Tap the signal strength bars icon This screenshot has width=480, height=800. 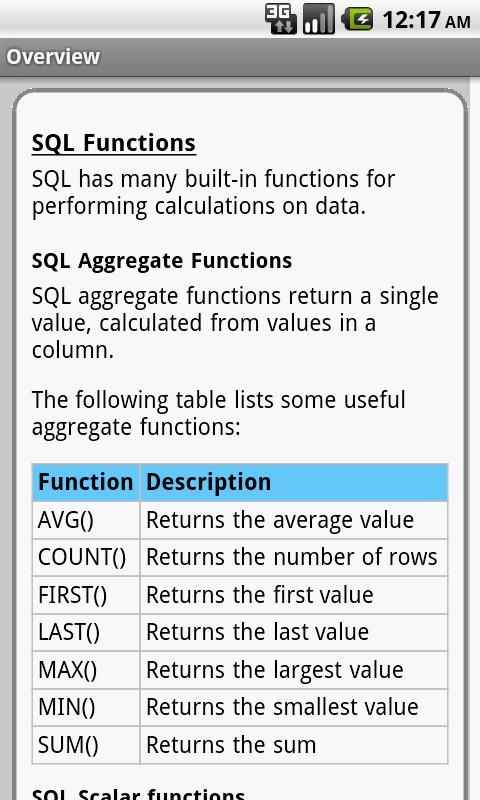[319, 19]
